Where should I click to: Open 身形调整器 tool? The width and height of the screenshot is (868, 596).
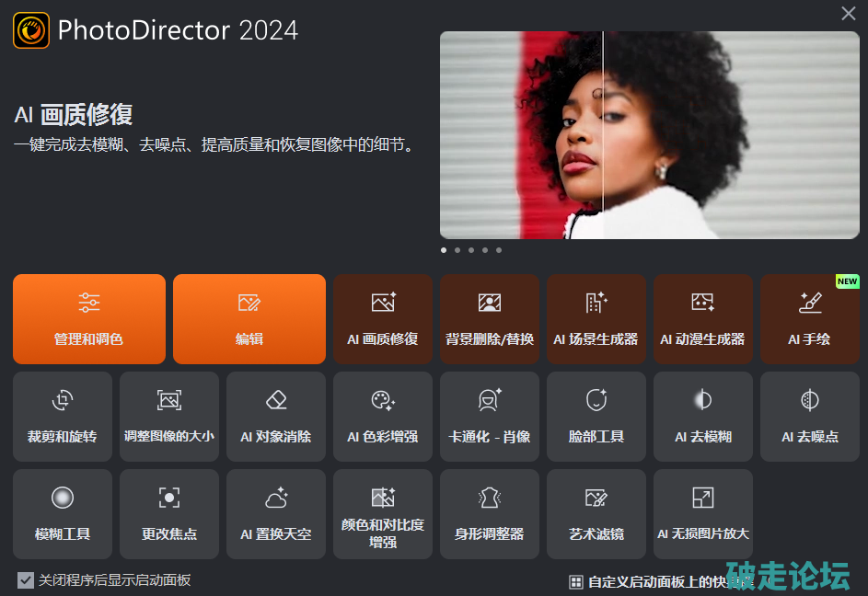(x=490, y=513)
